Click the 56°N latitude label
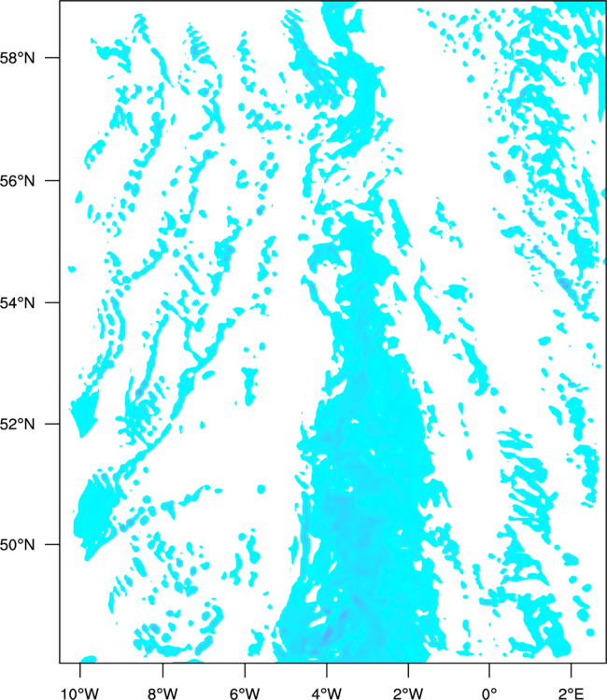Image resolution: width=607 pixels, height=700 pixels. pyautogui.click(x=17, y=181)
